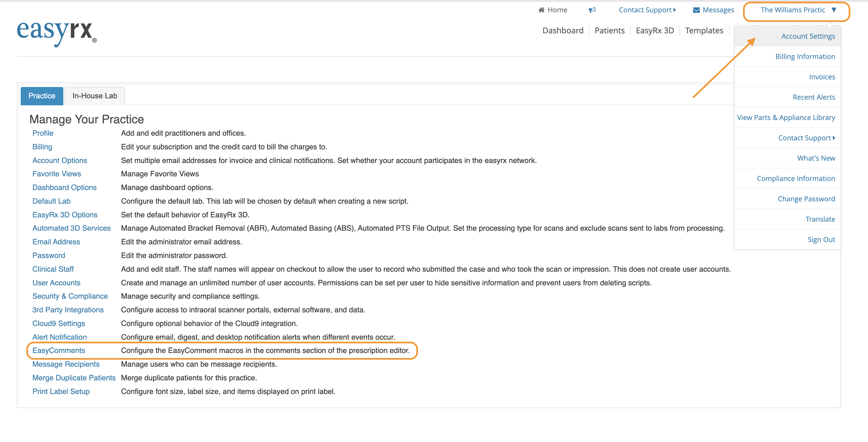This screenshot has height=442, width=868.
Task: Open the EasyComments link
Action: (59, 350)
